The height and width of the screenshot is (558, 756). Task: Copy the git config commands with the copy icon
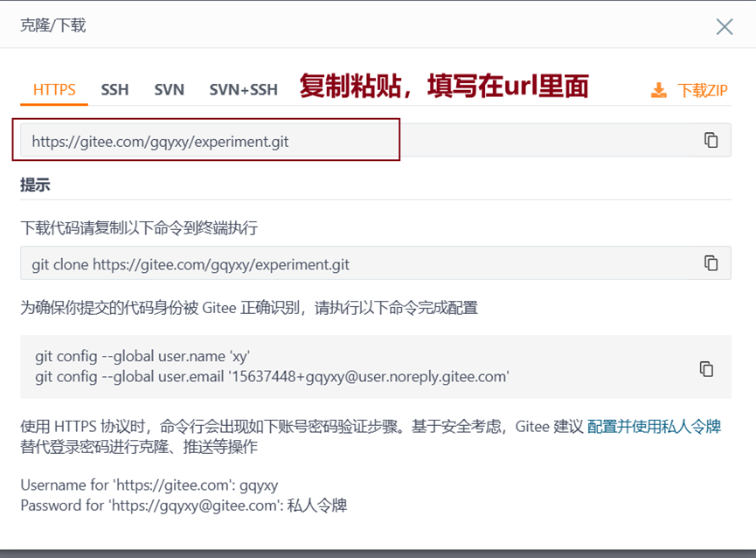[x=706, y=368]
